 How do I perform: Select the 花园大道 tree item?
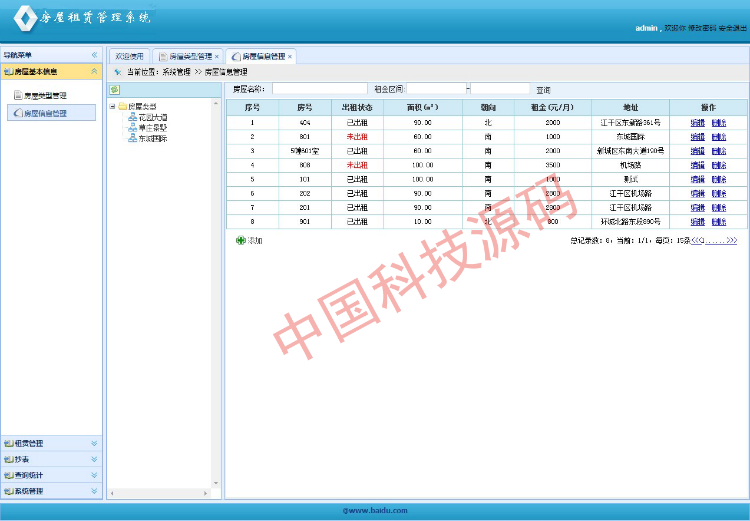click(x=153, y=117)
